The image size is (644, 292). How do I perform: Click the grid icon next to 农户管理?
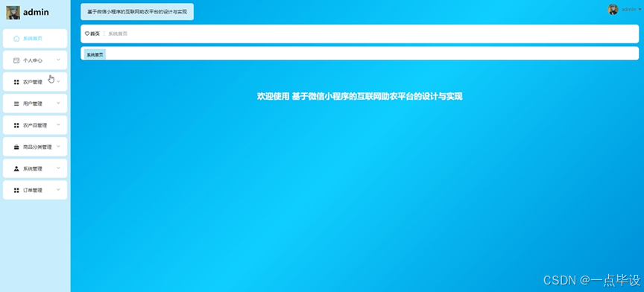coord(16,82)
